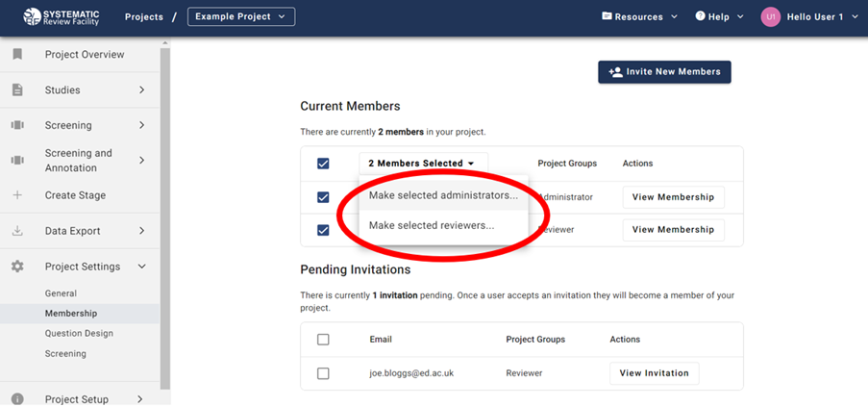Image resolution: width=868 pixels, height=407 pixels.
Task: Click the Systematic Review Facility logo
Action: coord(62,16)
